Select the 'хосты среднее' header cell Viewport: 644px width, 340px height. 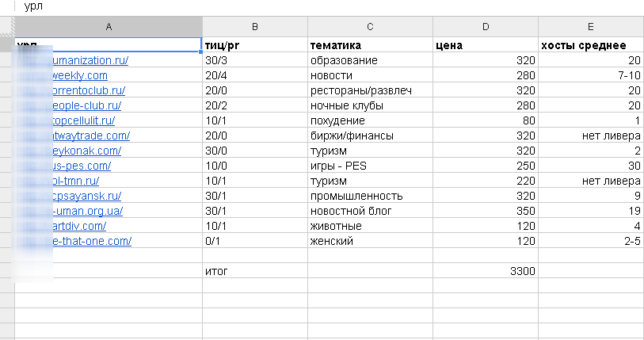click(590, 45)
